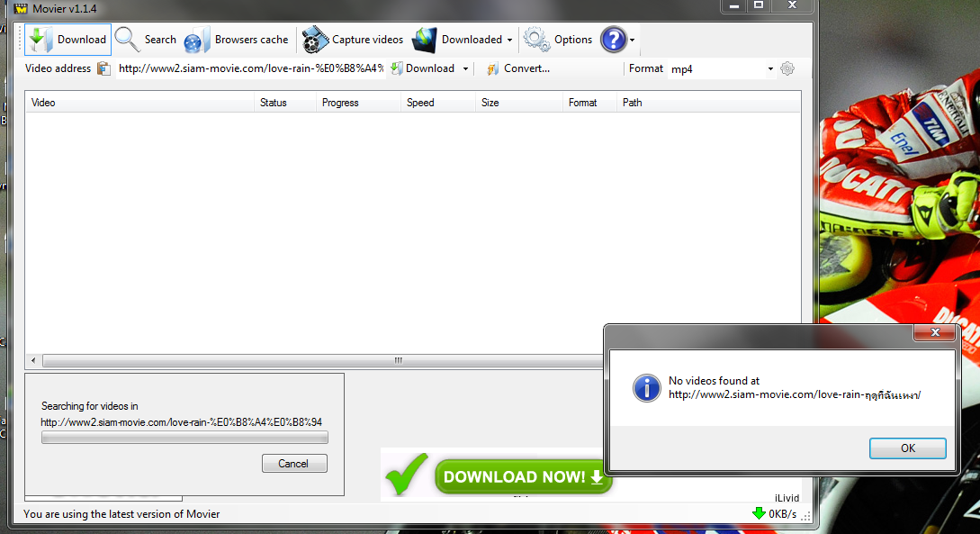Click 'Searching for videos in' label text
Viewport: 980px width, 534px height.
[89, 406]
